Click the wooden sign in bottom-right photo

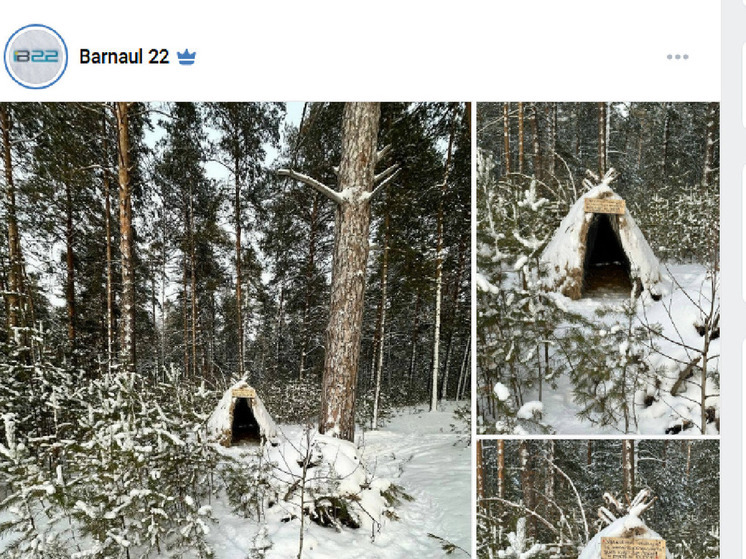click(x=633, y=549)
